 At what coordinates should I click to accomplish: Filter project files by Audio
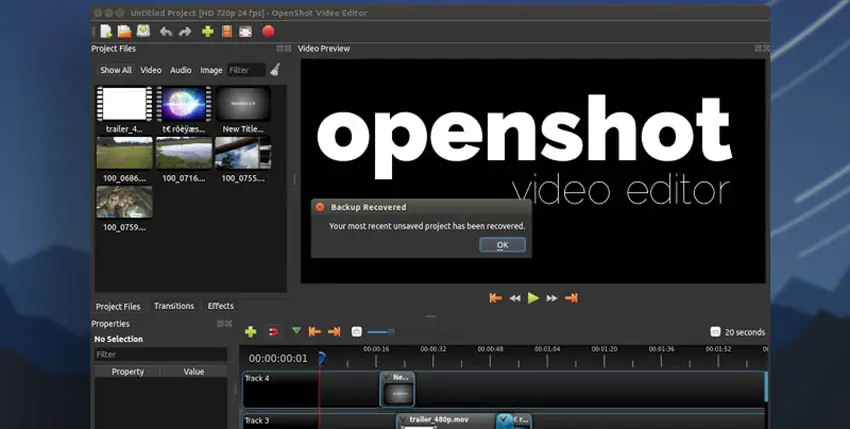click(x=181, y=70)
